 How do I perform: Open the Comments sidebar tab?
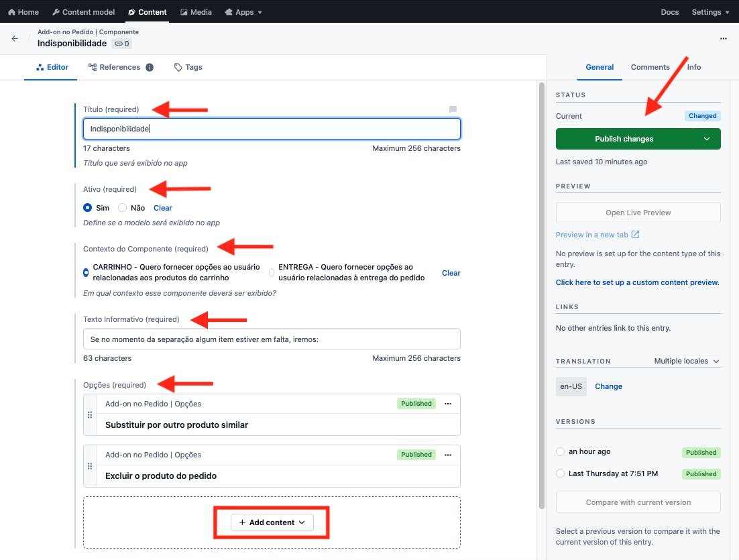point(650,68)
